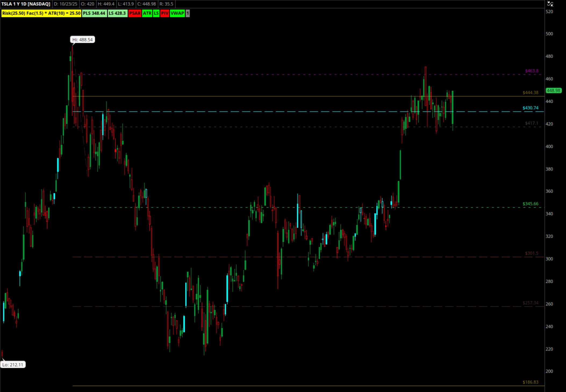The height and width of the screenshot is (392, 566).
Task: Click the green 448.98 last price tag
Action: (553, 90)
